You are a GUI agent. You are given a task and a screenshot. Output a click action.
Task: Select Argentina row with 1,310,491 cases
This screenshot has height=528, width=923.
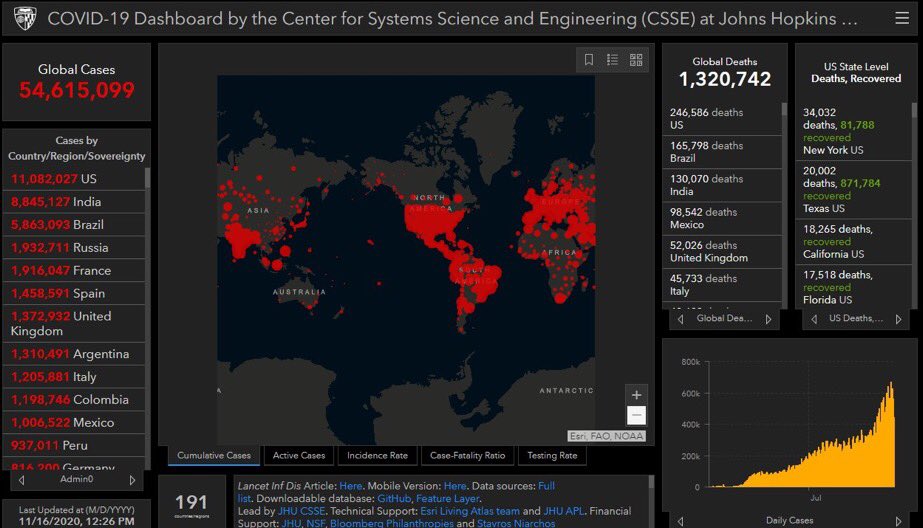tap(74, 354)
